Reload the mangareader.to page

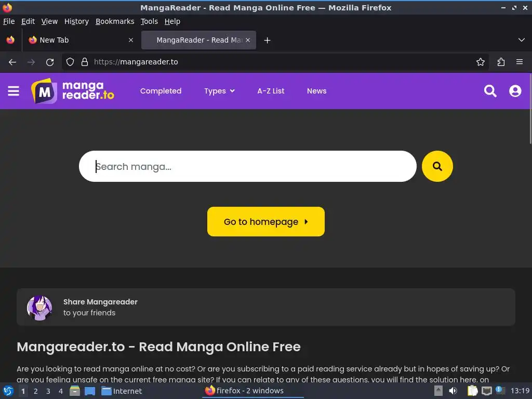click(x=50, y=62)
